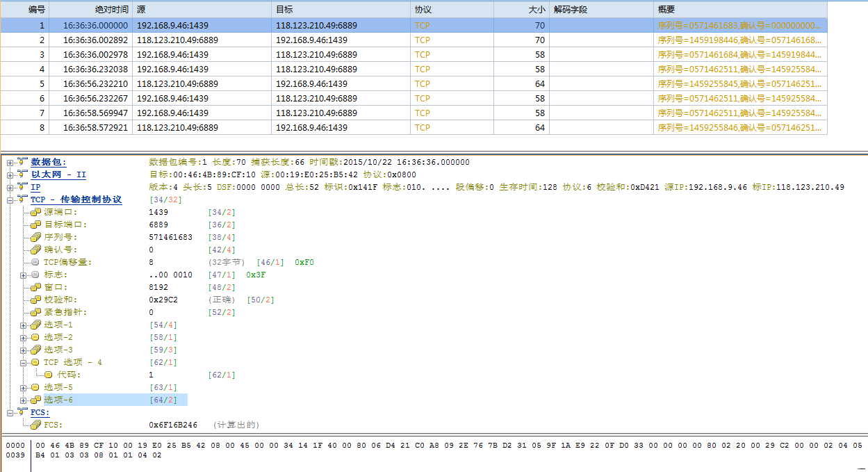Click the TCP 传输控制协议 node icon

22,200
